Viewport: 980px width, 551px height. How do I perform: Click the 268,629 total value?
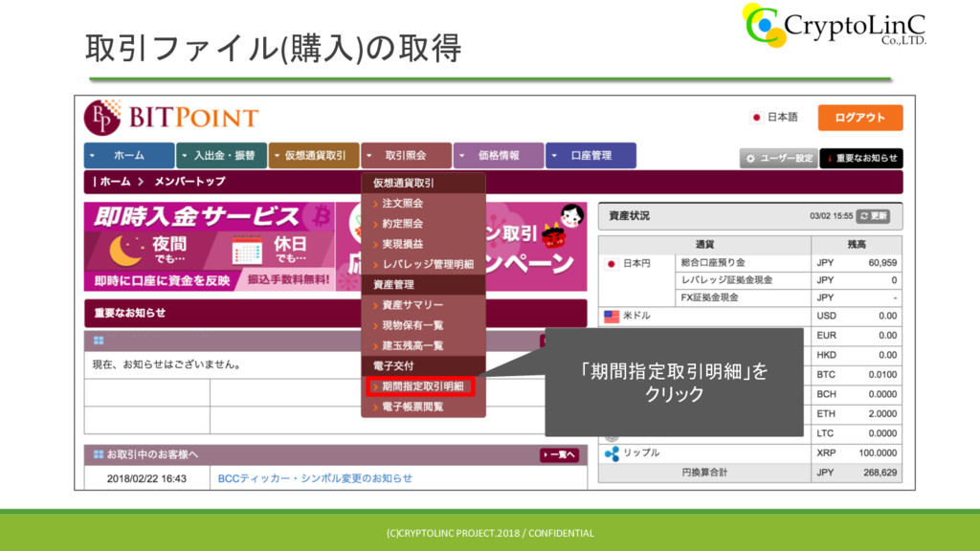click(x=880, y=473)
